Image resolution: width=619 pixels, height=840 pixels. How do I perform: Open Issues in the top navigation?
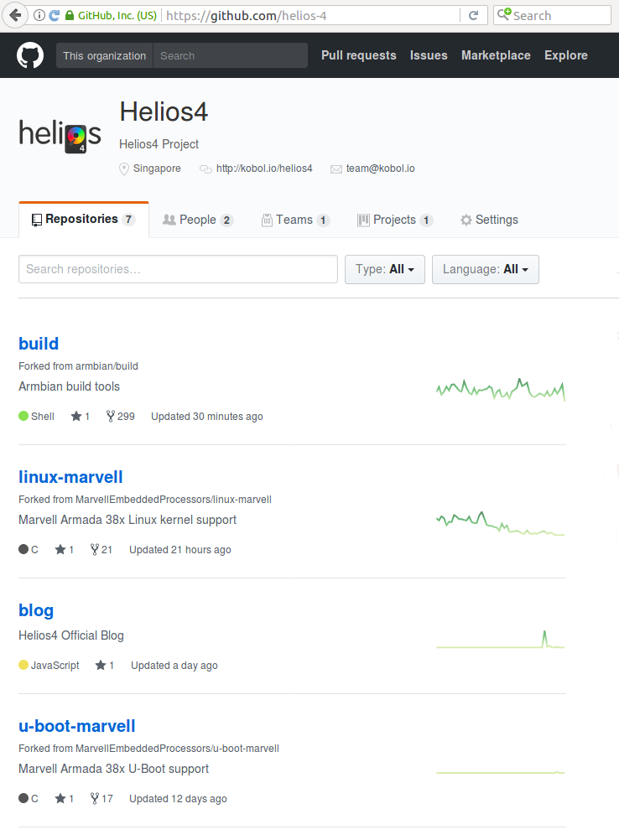[x=429, y=55]
